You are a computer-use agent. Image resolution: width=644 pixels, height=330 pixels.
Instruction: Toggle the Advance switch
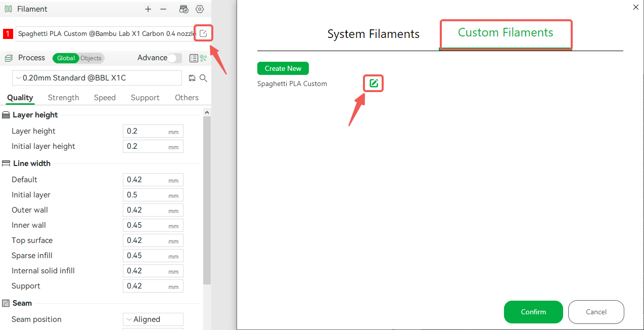coord(175,58)
